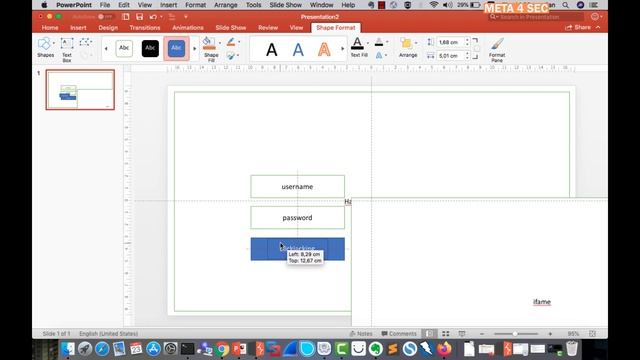Open the Insert ribbon tab
The image size is (640, 360).
pos(78,28)
